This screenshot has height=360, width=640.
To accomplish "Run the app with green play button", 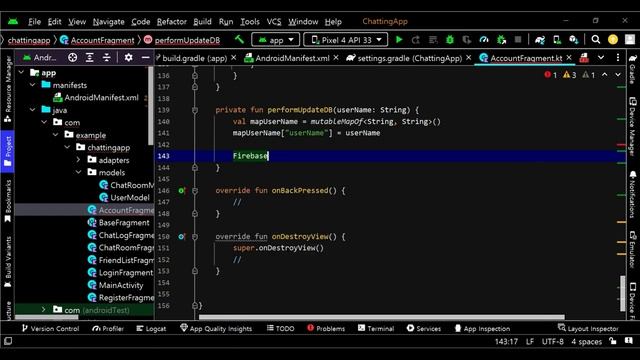I will click(399, 40).
